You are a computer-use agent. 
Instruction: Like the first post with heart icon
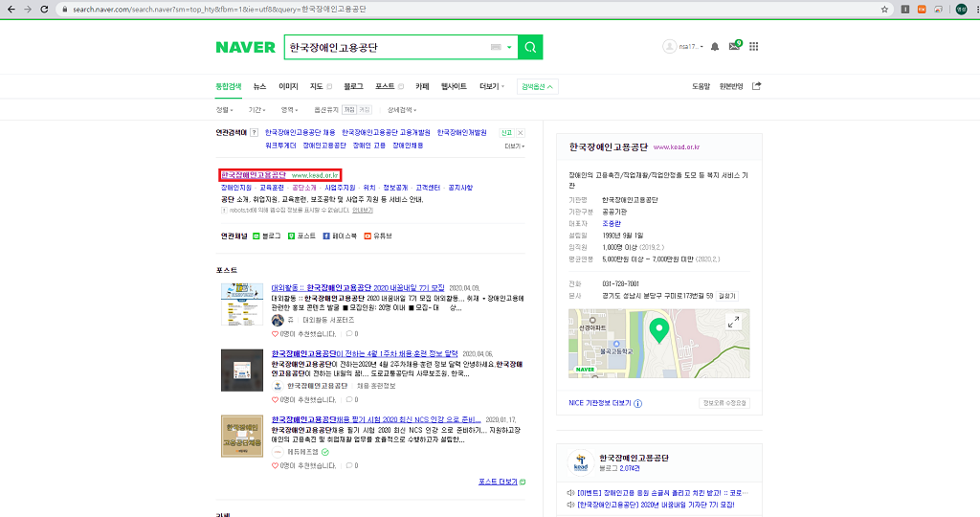pos(275,334)
